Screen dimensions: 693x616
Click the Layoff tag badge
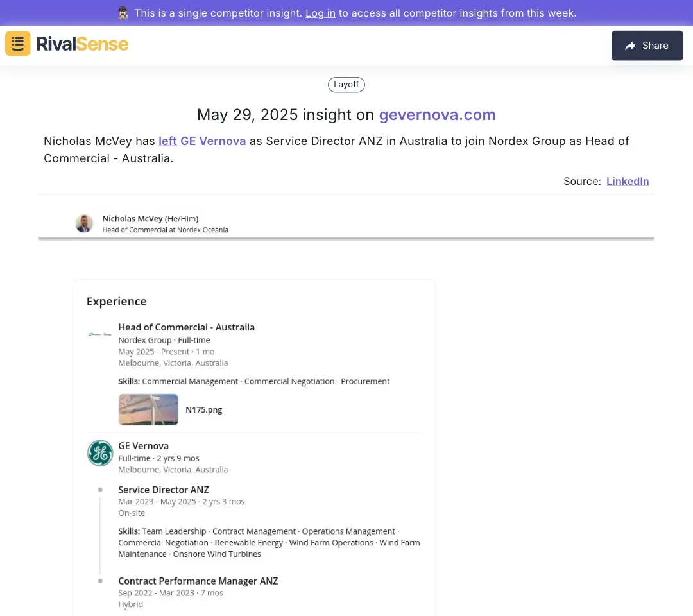point(346,85)
